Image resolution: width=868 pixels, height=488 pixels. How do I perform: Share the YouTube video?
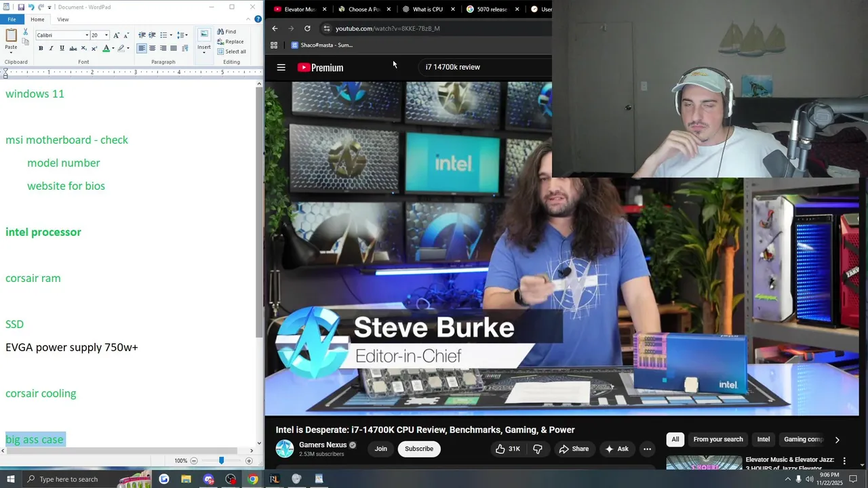click(x=574, y=449)
